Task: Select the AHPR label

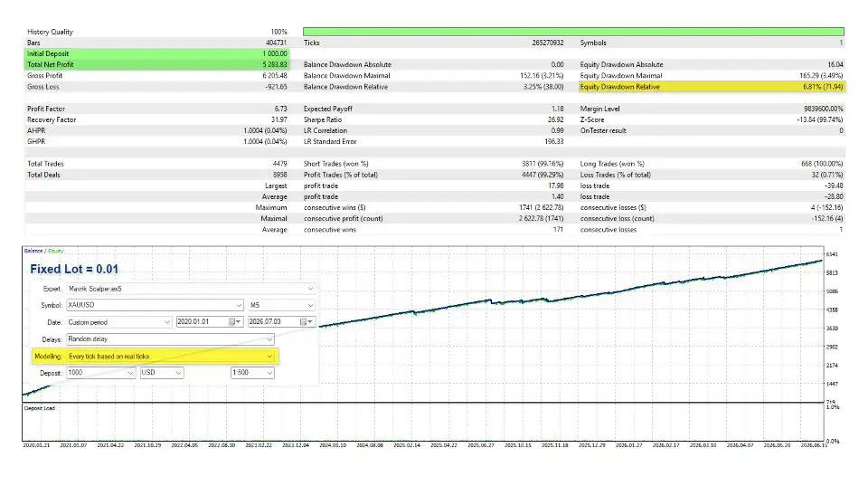Action: point(36,131)
